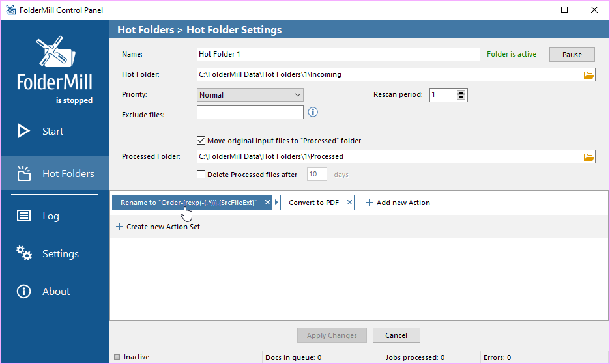Remove the Convert to PDF action
610x364 pixels.
349,203
